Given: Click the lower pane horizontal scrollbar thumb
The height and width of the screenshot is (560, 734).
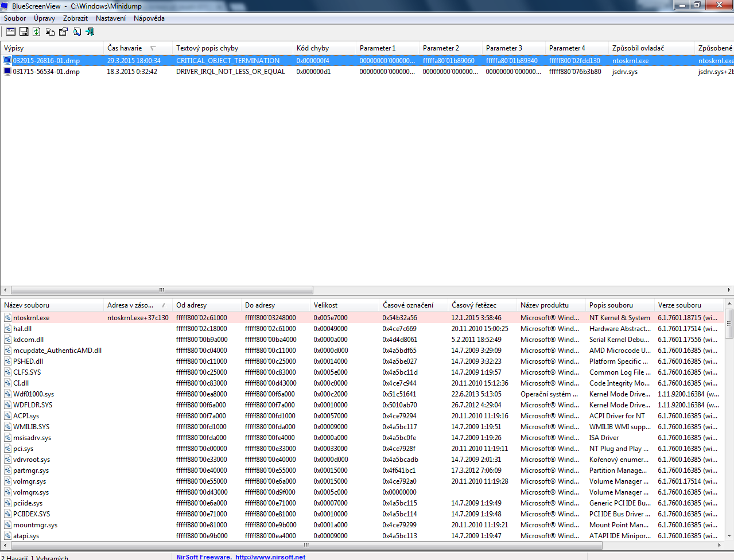Looking at the screenshot, I should 306,546.
